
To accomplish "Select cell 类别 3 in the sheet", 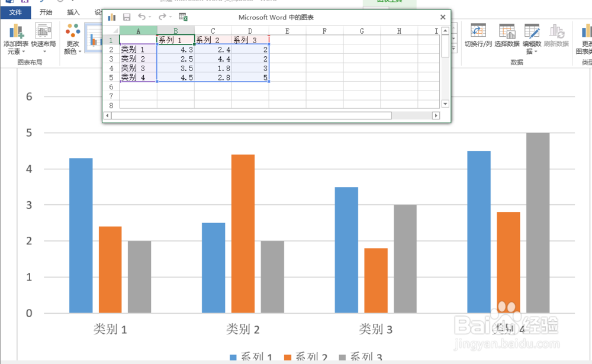I will pyautogui.click(x=138, y=68).
